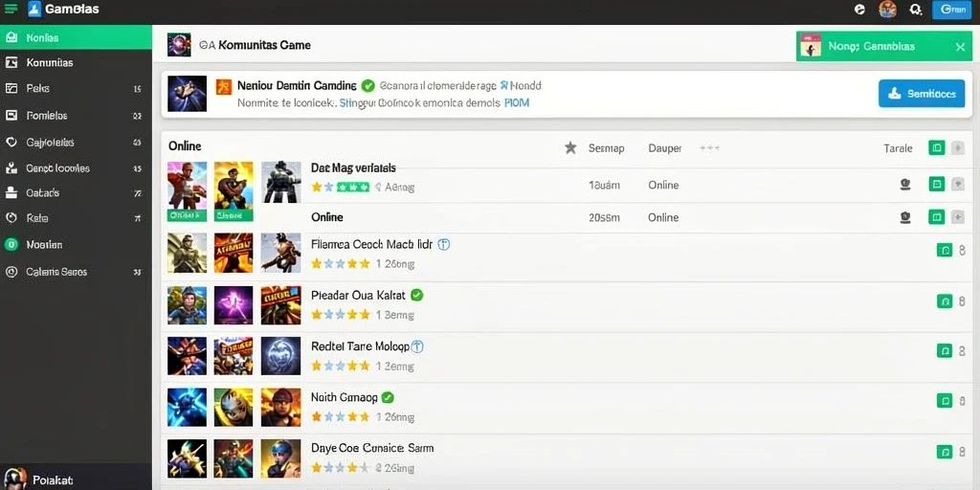This screenshot has width=980, height=490.
Task: Click the Komunitas Game header icon
Action: (x=179, y=45)
